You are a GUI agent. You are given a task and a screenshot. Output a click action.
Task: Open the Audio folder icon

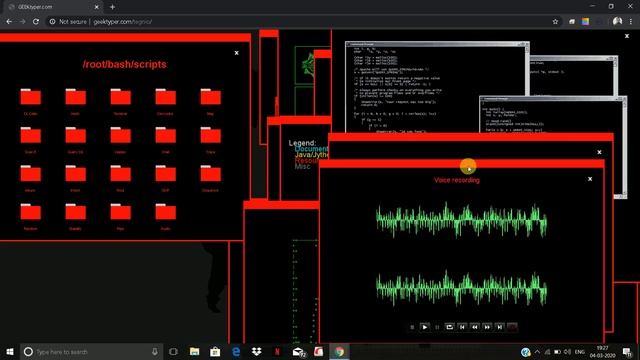165,212
